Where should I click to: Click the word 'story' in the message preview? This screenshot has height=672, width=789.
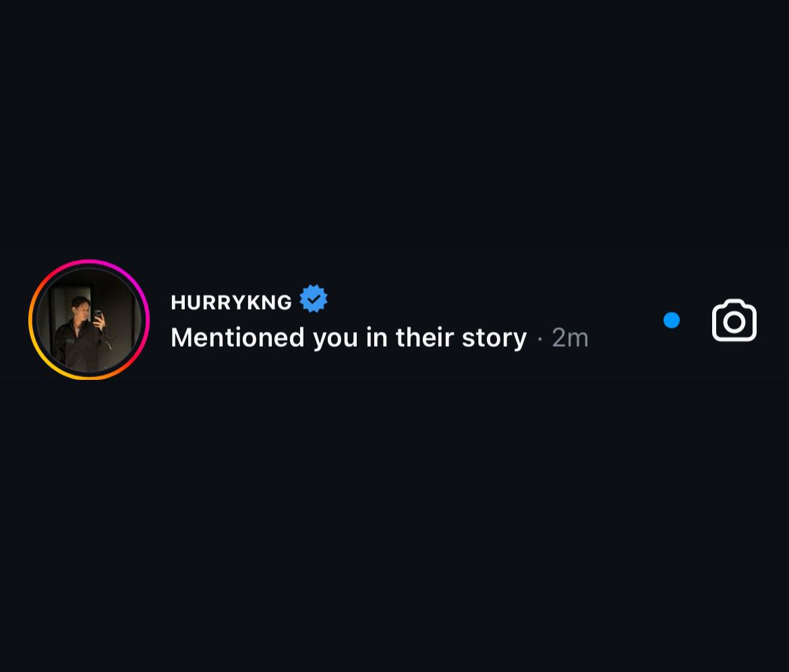494,337
